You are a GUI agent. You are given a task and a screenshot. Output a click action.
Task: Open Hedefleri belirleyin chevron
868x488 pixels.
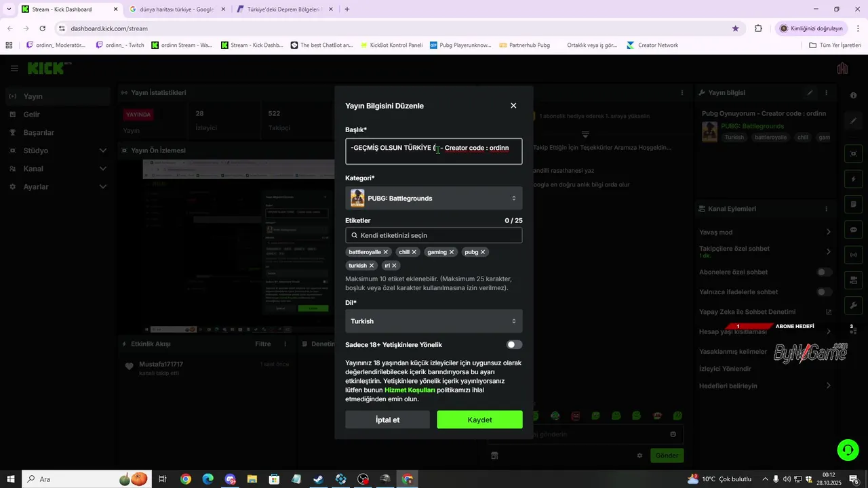(x=828, y=386)
